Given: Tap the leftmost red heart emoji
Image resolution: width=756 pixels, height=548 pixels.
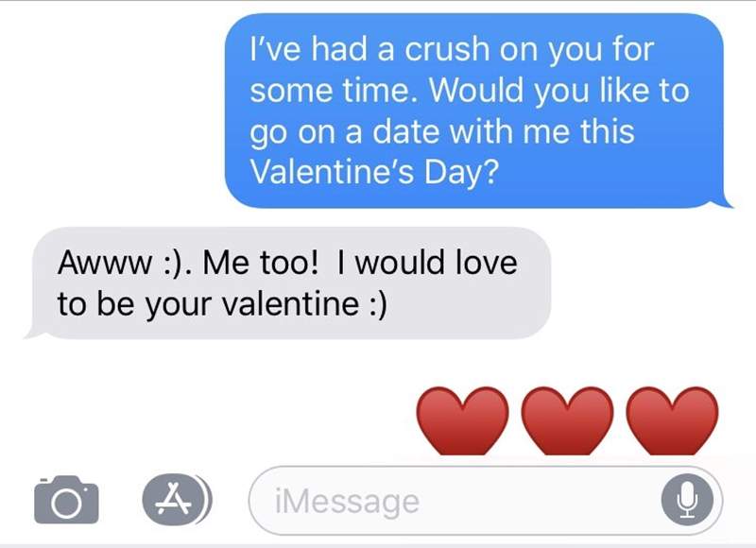Looking at the screenshot, I should point(460,420).
